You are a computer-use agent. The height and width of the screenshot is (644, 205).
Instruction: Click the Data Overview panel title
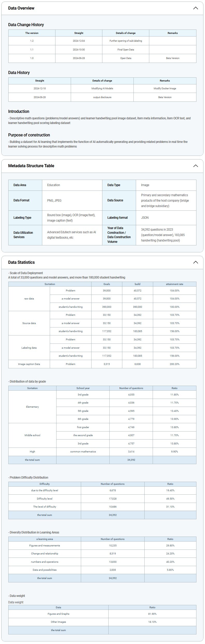21,8
